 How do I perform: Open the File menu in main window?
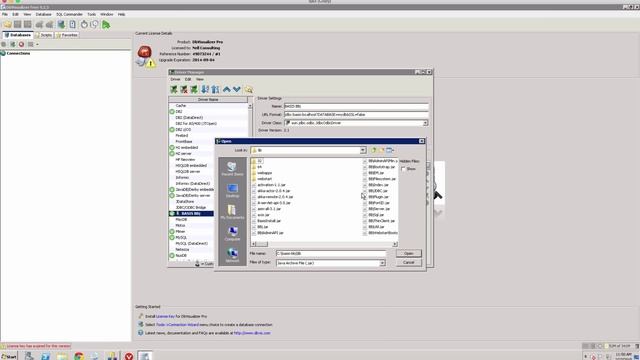[x=5, y=14]
